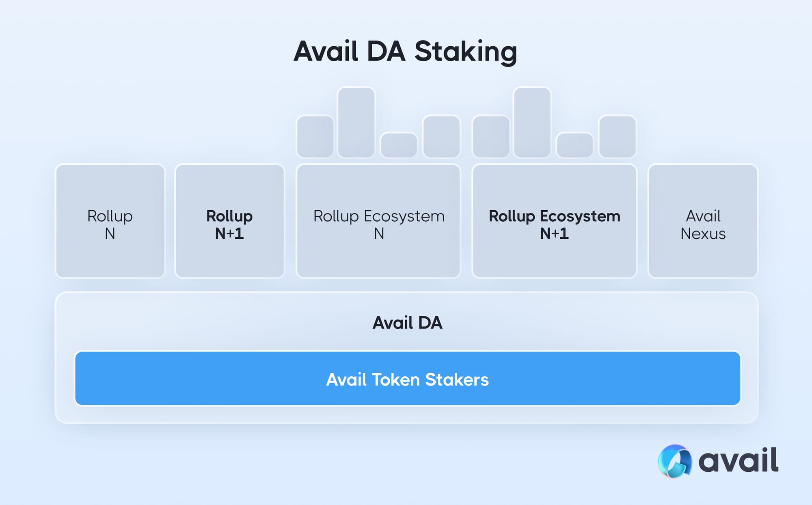Click rightmost small block above Rollup Ecosystem N+1
812x505 pixels.
617,136
